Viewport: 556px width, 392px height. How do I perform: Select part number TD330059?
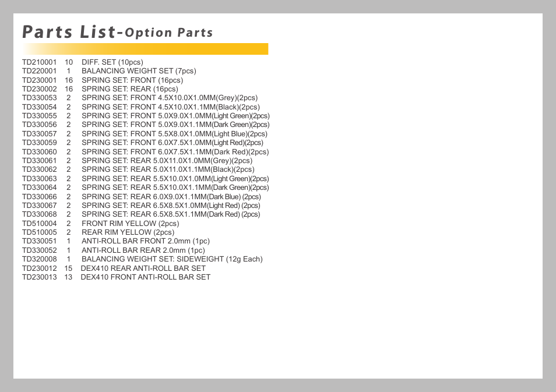[x=40, y=143]
